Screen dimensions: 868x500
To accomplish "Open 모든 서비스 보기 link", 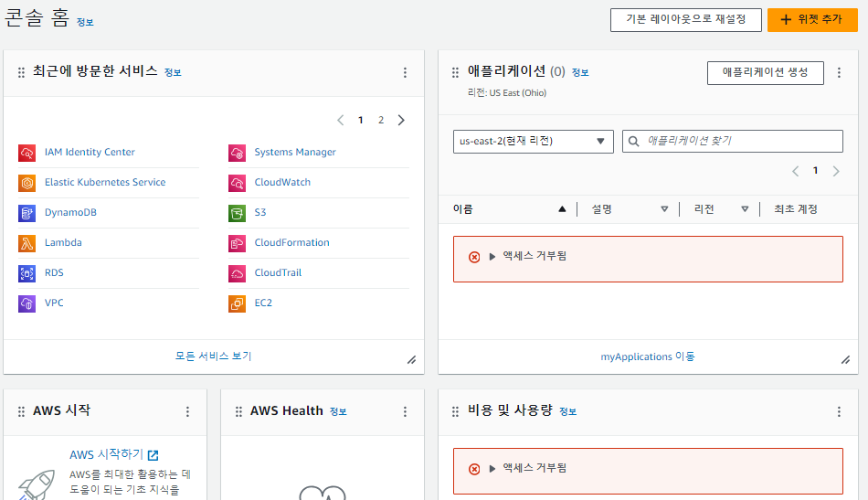I will [x=214, y=356].
